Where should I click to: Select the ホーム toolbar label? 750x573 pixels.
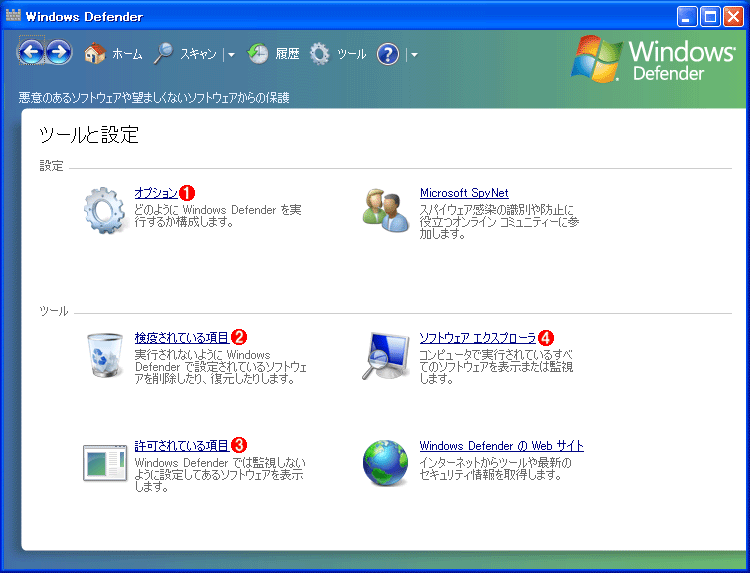click(x=127, y=54)
